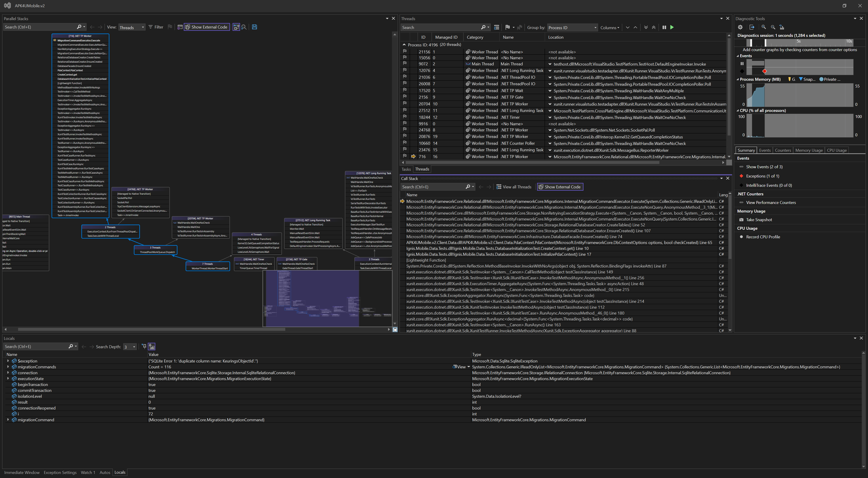Resume threads with green play icon
Screen dimensions: 868x478
[672, 27]
